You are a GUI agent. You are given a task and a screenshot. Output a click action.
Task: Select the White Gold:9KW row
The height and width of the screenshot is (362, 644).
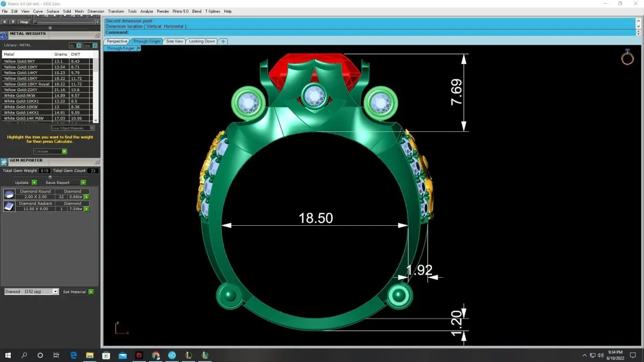tap(47, 95)
